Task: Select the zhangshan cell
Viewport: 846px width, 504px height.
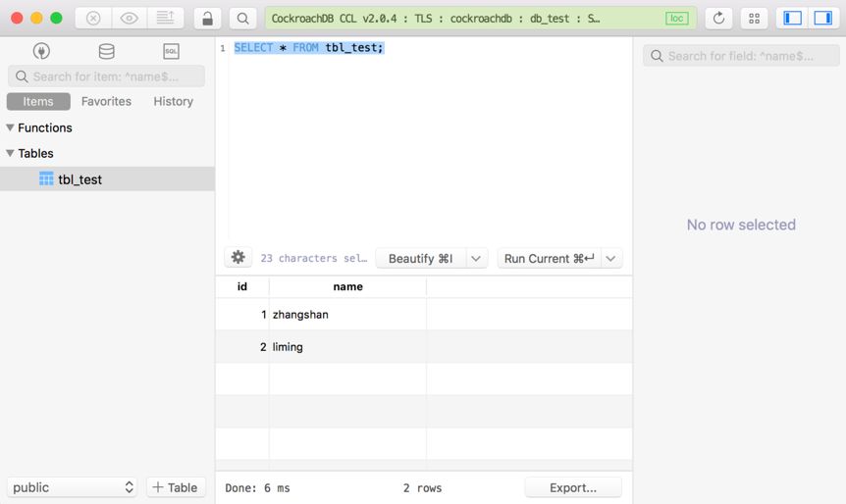Action: (x=348, y=314)
